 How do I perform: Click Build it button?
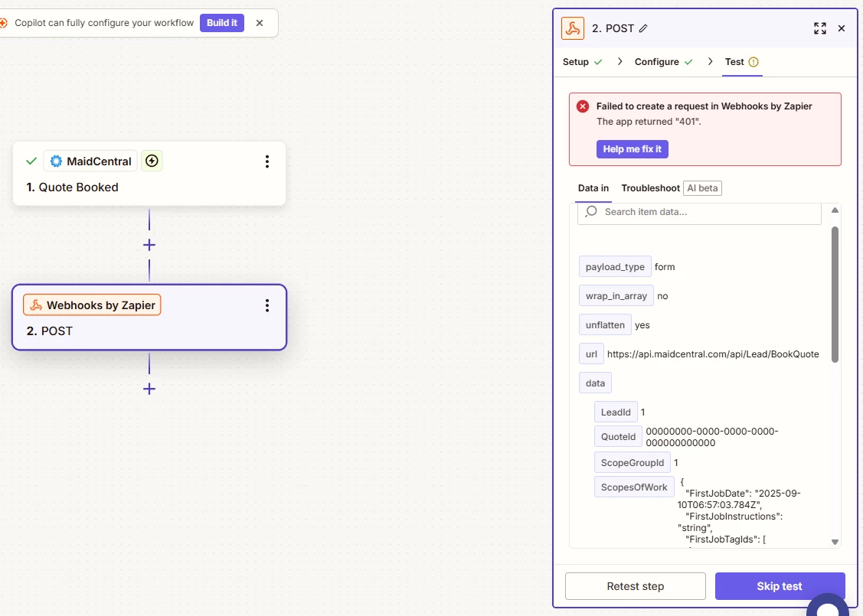click(222, 22)
